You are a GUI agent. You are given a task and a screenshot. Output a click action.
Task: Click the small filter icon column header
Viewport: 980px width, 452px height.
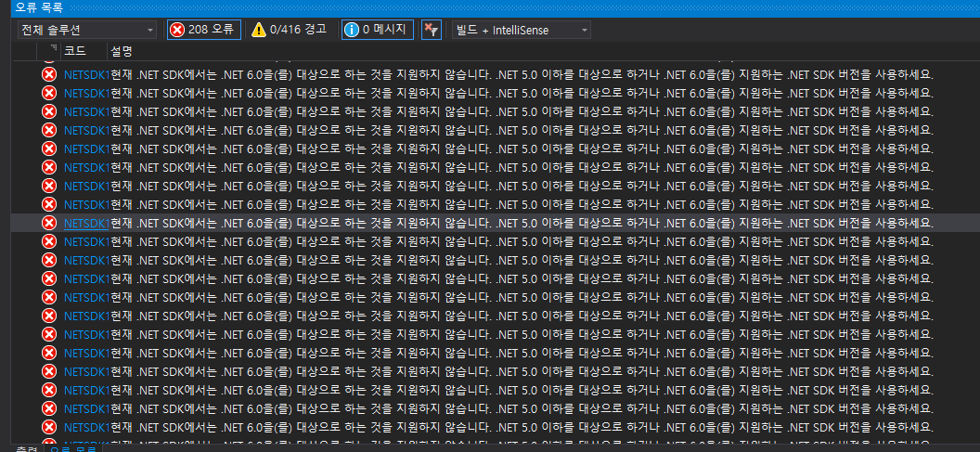pyautogui.click(x=53, y=49)
